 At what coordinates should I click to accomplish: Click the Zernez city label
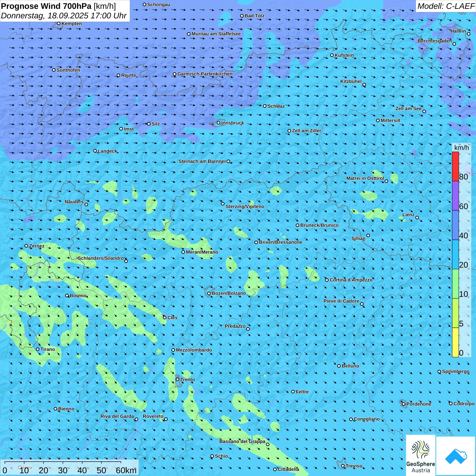click(x=37, y=246)
